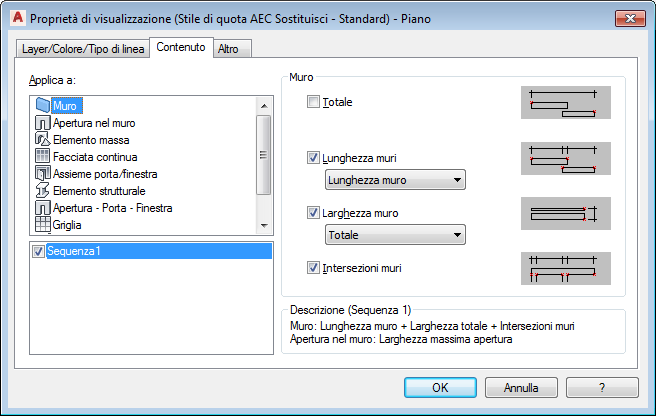Select the Griglia grid icon
Viewport: 656px width, 416px height.
click(43, 224)
